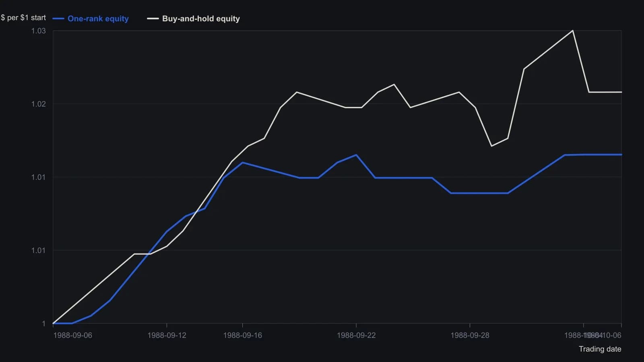This screenshot has height=362, width=644.
Task: Click the white Buy-and-hold legend line swatch
Action: (x=153, y=19)
